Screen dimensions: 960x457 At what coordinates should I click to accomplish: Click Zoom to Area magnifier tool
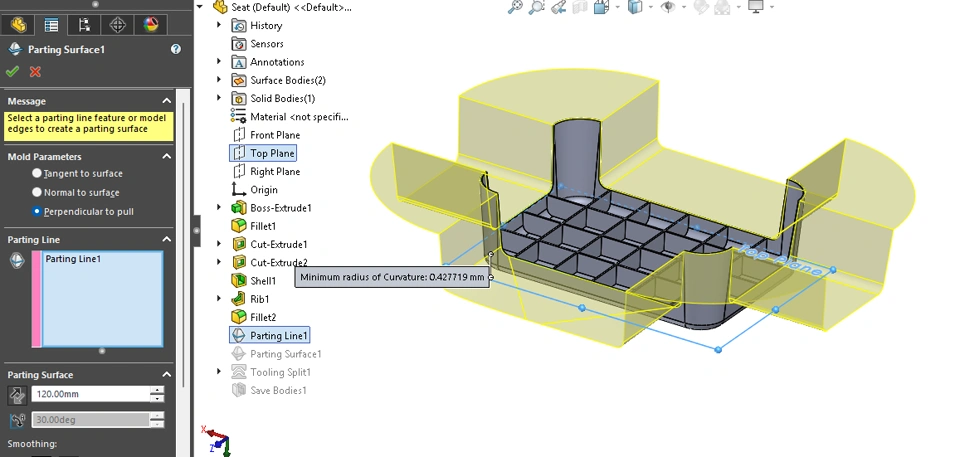(537, 7)
